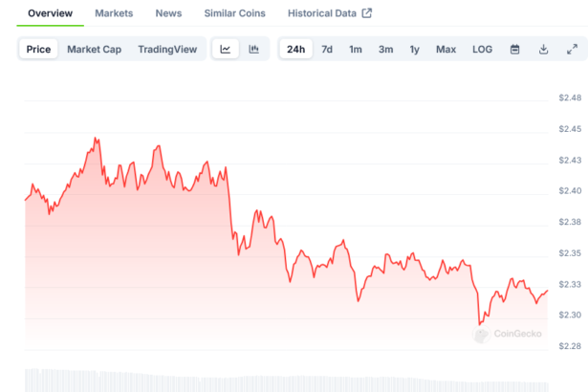
Task: Select the 24h time range
Action: [296, 49]
